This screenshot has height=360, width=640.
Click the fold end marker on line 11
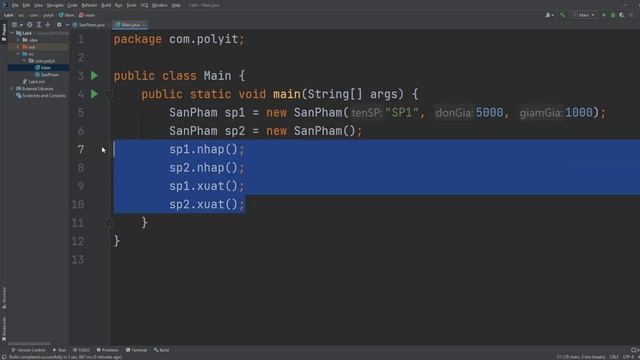tap(109, 223)
